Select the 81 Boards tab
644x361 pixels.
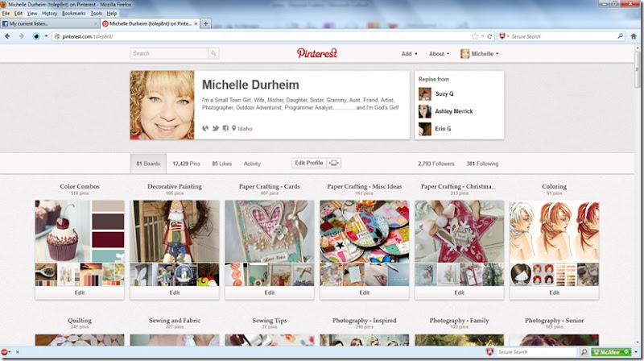point(148,164)
